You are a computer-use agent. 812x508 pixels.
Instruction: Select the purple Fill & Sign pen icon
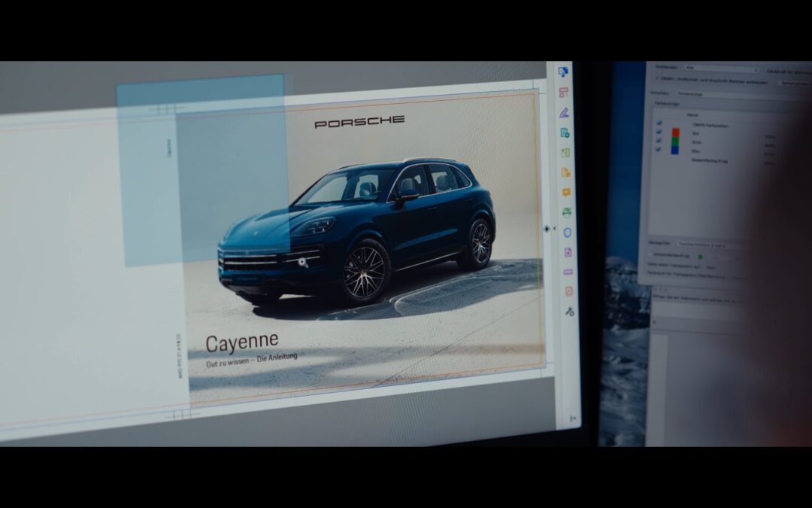564,112
